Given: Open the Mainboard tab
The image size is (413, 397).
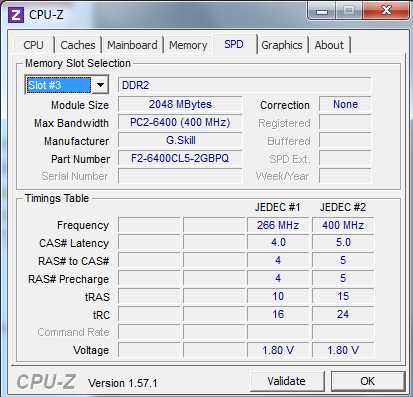Looking at the screenshot, I should coord(132,45).
